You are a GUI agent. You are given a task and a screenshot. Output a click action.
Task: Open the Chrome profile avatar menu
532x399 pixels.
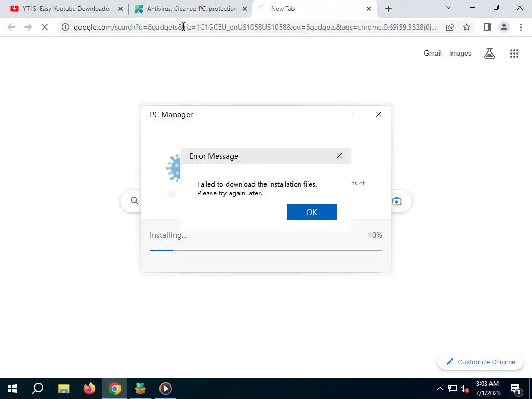[x=504, y=27]
